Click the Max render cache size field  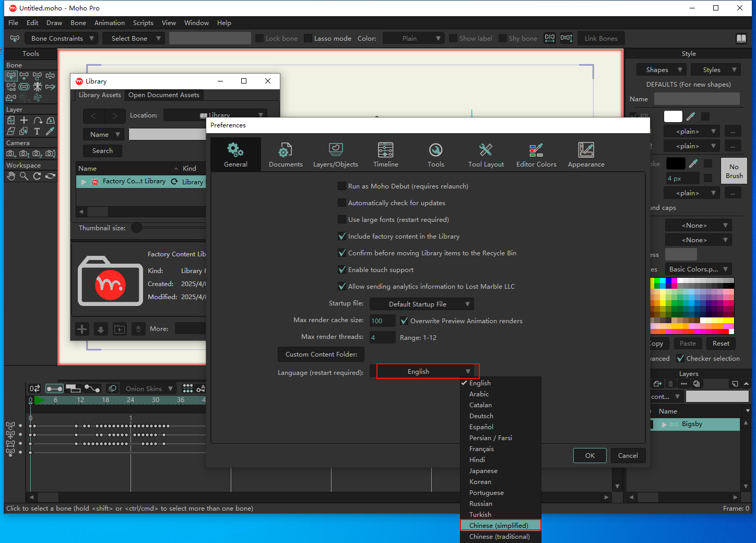382,321
